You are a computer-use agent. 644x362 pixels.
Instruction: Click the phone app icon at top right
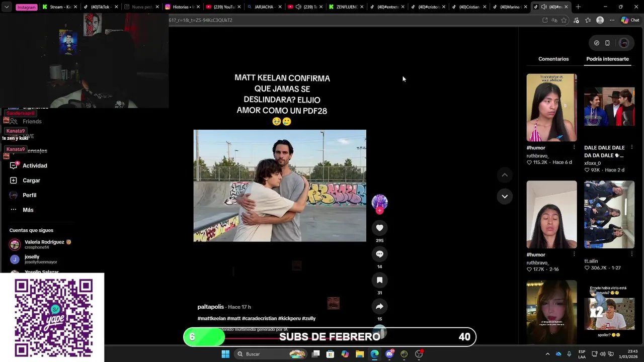607,43
